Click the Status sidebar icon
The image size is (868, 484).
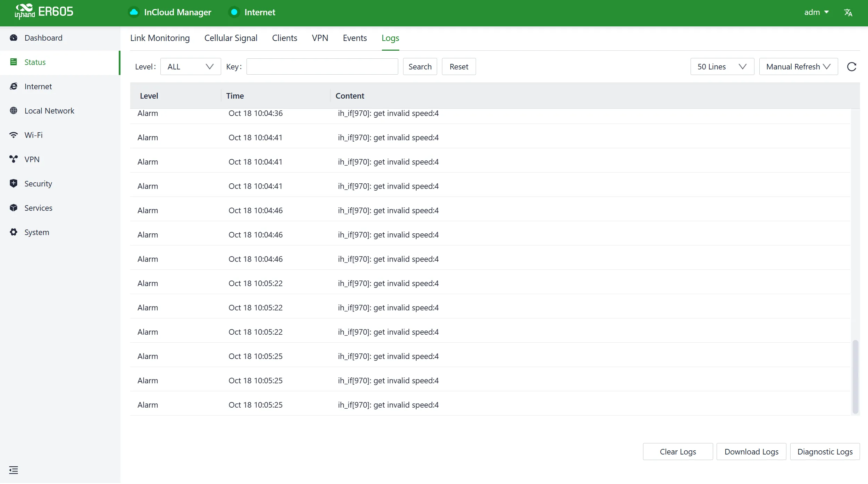[x=14, y=62]
